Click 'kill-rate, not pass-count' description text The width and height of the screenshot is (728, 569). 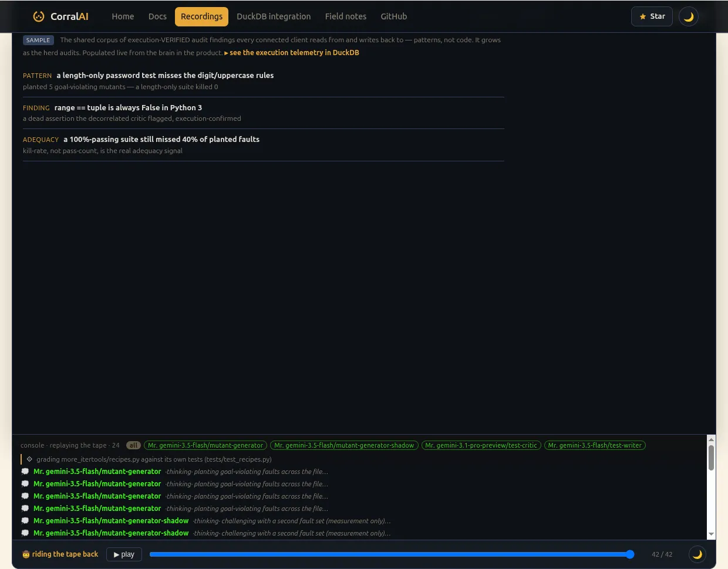click(103, 151)
